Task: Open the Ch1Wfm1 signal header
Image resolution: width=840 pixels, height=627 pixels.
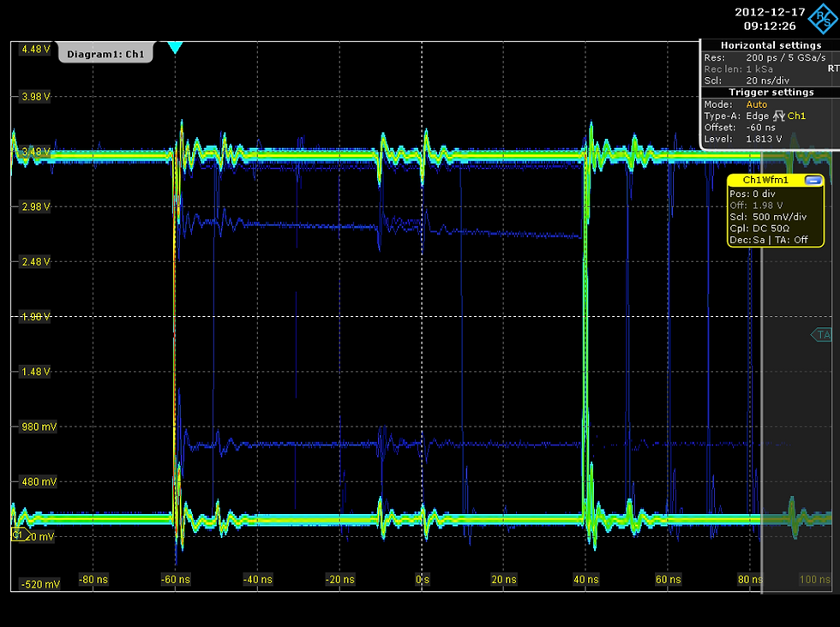Action: pos(765,181)
